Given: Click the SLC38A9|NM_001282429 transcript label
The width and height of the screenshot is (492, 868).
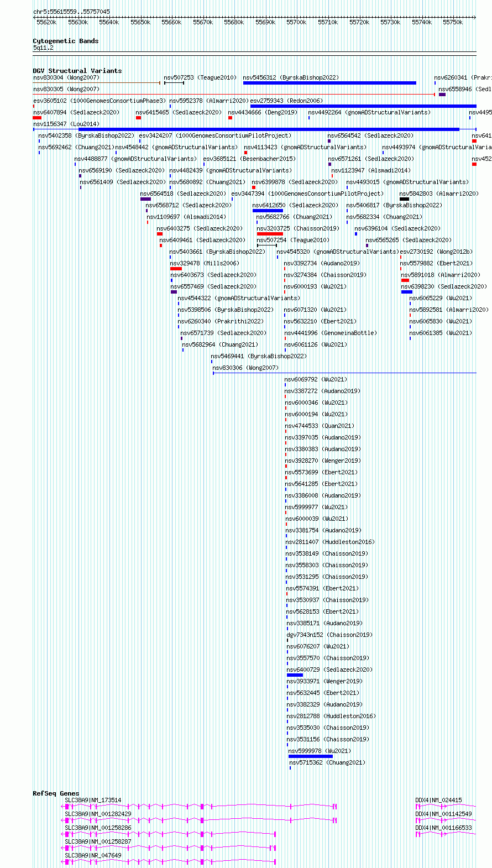Looking at the screenshot, I should tap(98, 814).
